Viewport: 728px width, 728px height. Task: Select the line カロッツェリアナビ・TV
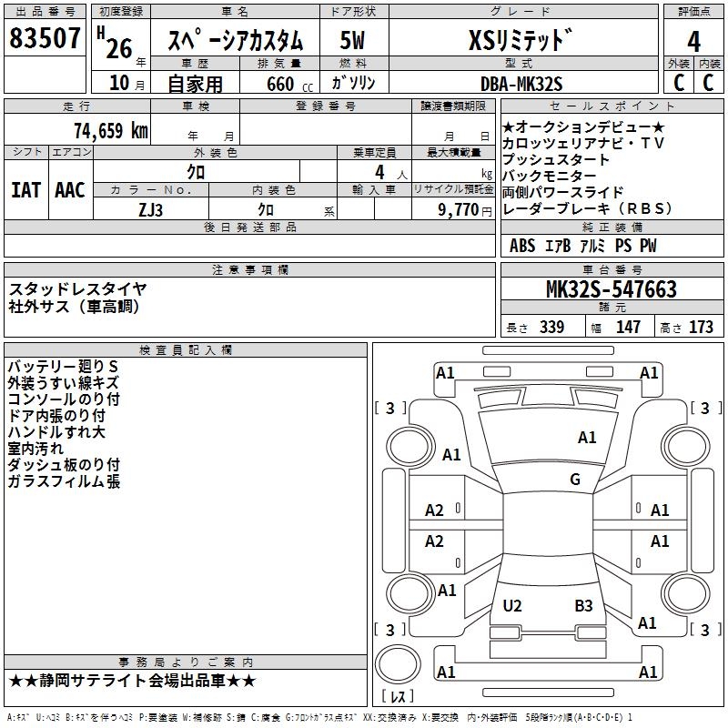point(583,143)
